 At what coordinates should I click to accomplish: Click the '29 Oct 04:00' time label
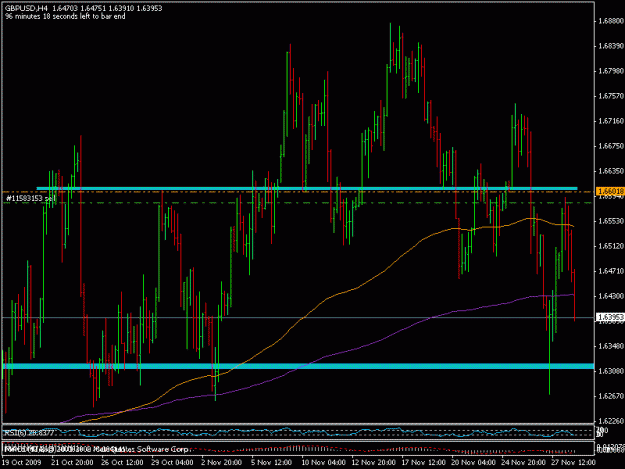pyautogui.click(x=172, y=463)
